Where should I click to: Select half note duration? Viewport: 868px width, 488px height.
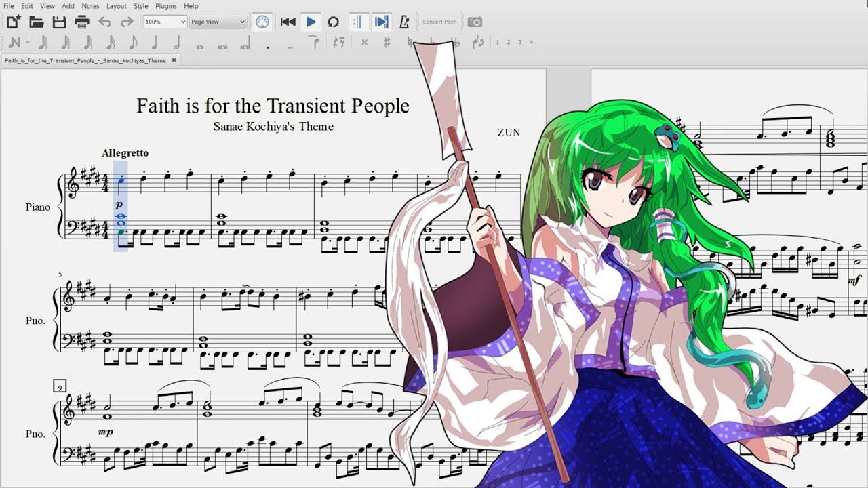pos(178,43)
